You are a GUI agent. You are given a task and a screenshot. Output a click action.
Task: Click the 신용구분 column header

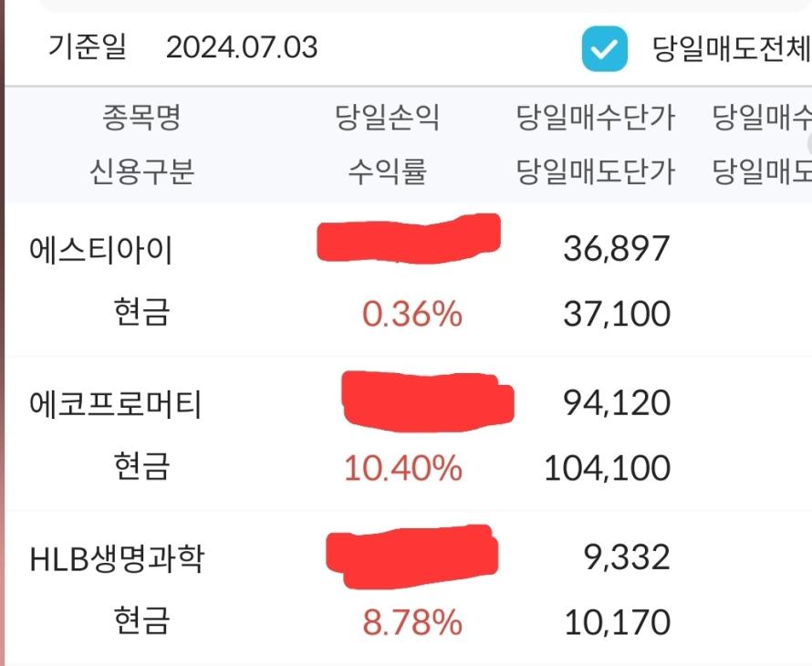pos(141,172)
